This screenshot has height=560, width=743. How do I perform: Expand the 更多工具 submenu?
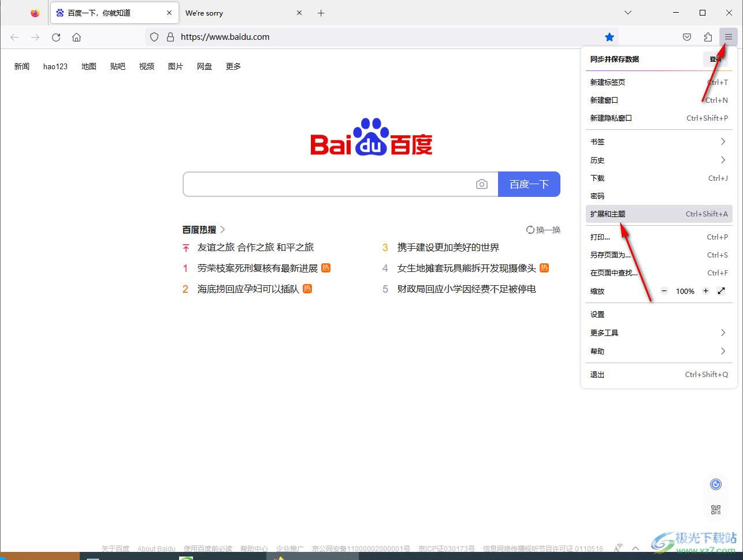coord(659,333)
